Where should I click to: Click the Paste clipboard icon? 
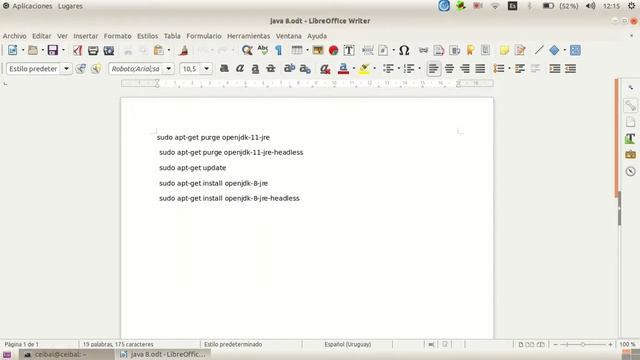pos(158,50)
